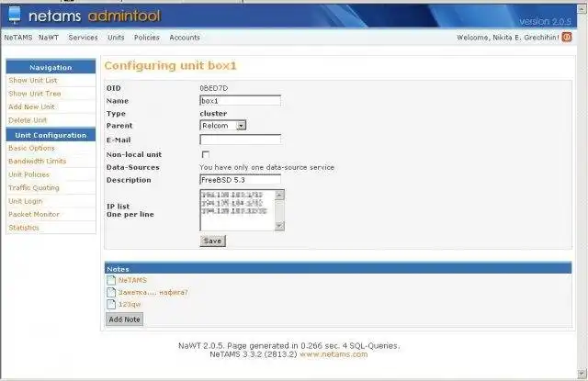Open the Services menu
The height and width of the screenshot is (381, 588).
83,38
